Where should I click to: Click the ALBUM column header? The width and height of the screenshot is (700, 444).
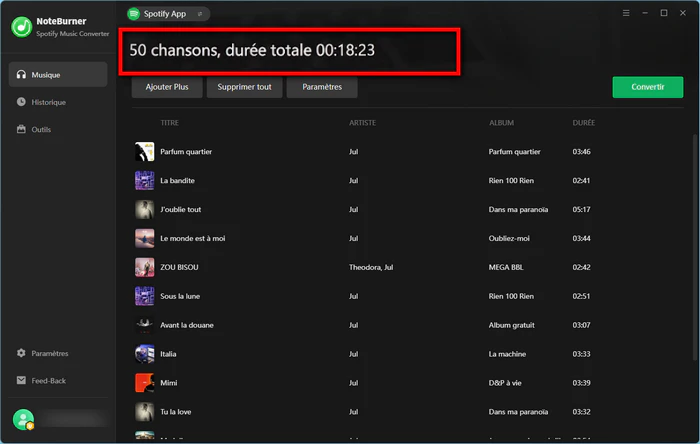(501, 123)
